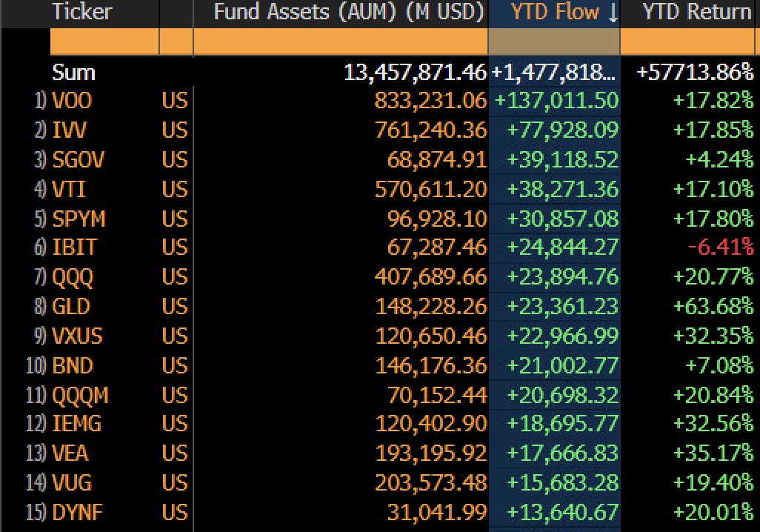760x532 pixels.
Task: Click the QQQ ticker
Action: [x=73, y=278]
